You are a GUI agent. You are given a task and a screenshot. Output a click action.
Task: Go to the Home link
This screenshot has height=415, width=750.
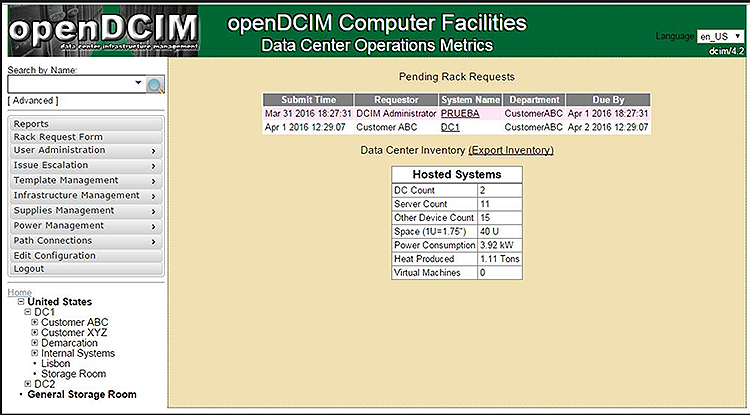[x=20, y=292]
